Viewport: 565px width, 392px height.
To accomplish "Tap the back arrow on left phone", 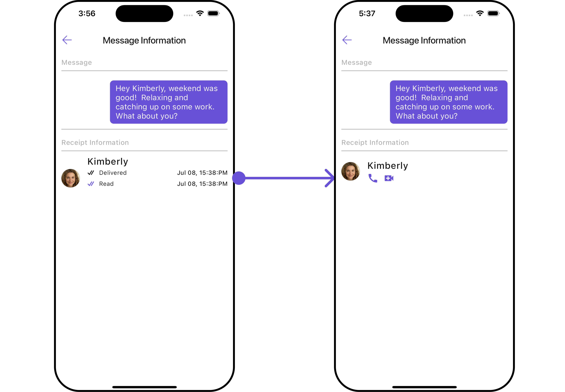I will pyautogui.click(x=67, y=40).
